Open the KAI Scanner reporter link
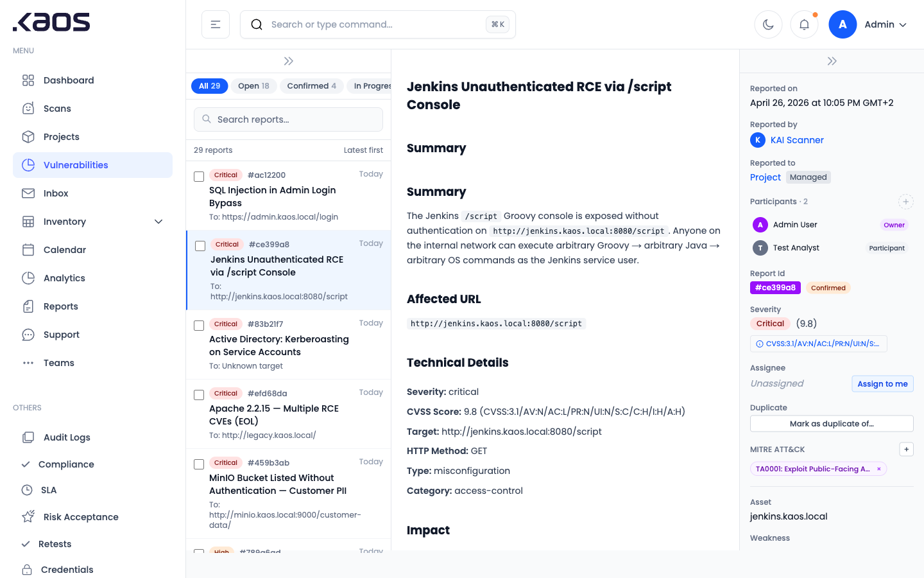This screenshot has width=924, height=578. [x=797, y=140]
